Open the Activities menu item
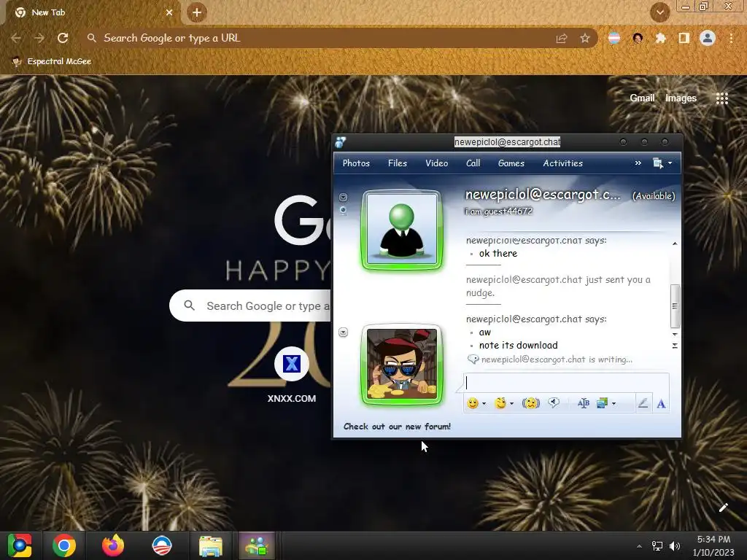 pos(562,163)
